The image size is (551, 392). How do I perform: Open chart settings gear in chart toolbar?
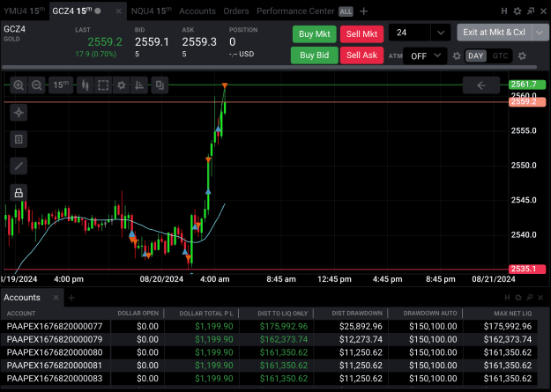point(122,85)
